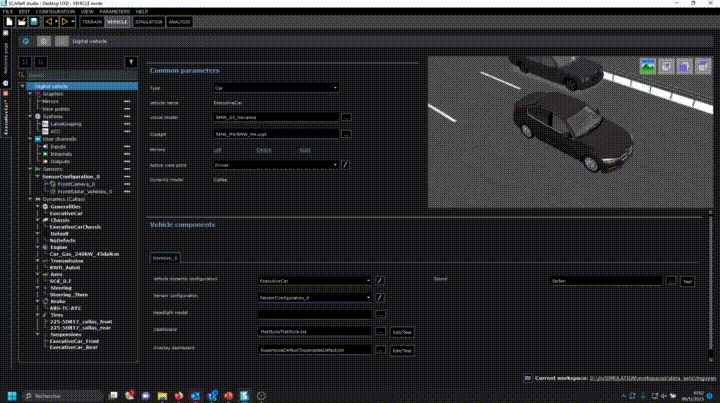720x403 pixels.
Task: Select ExecutiveCarChassis tree item
Action: [75, 227]
